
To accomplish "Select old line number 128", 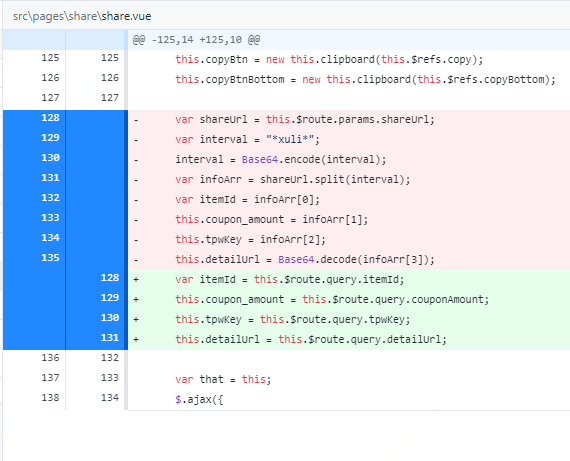I will 50,118.
